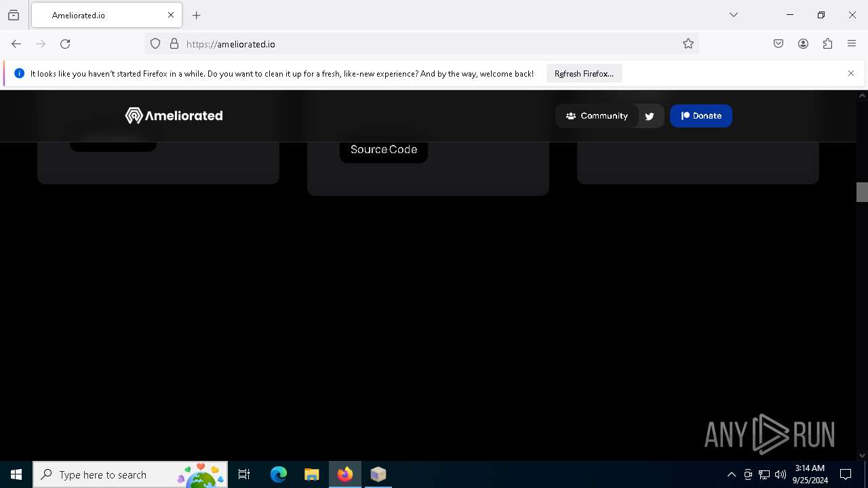Viewport: 868px width, 488px height.
Task: Open the Action Center notifications icon
Action: click(846, 474)
